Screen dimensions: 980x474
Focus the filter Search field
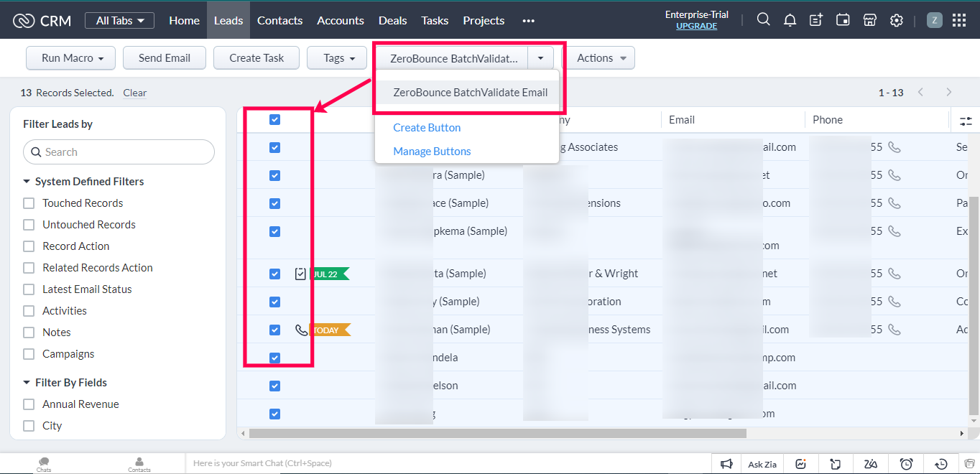pyautogui.click(x=119, y=152)
